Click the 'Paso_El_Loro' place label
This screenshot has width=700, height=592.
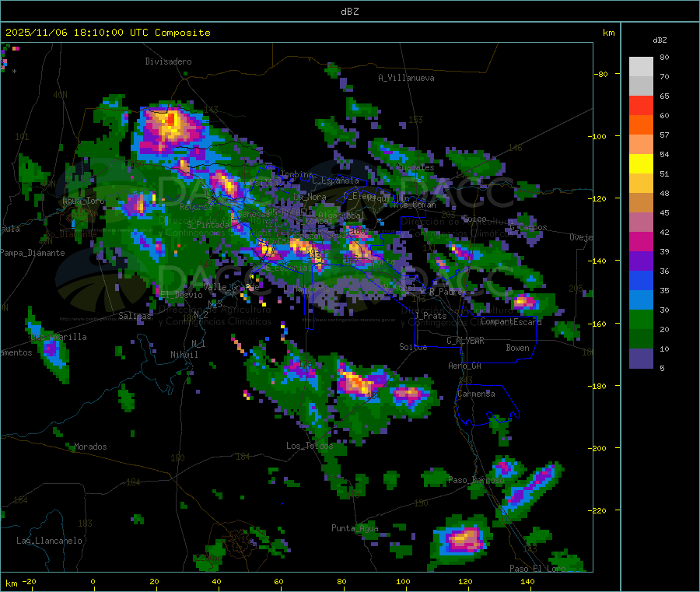538,569
